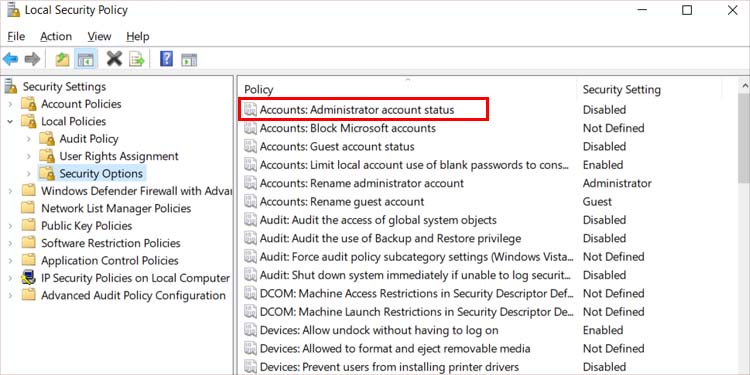Screen dimensions: 750x375
Task: Select Audit: Backup and Restore privilege policy
Action: (x=390, y=238)
